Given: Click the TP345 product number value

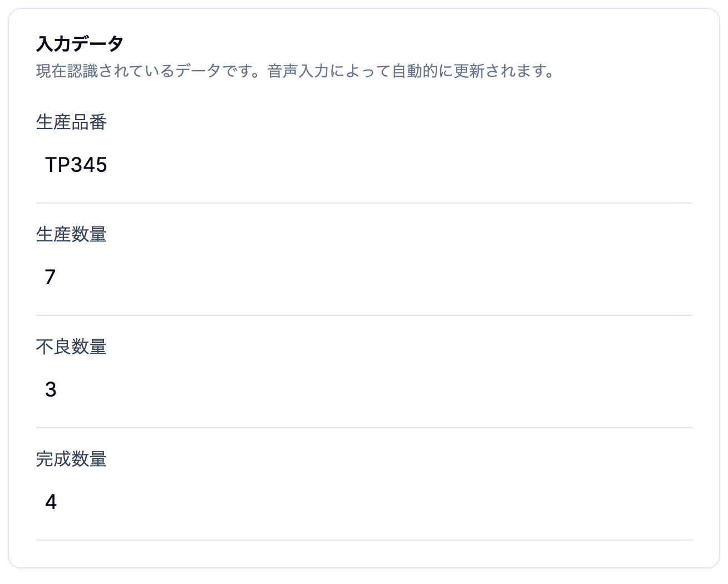Looking at the screenshot, I should point(77,165).
